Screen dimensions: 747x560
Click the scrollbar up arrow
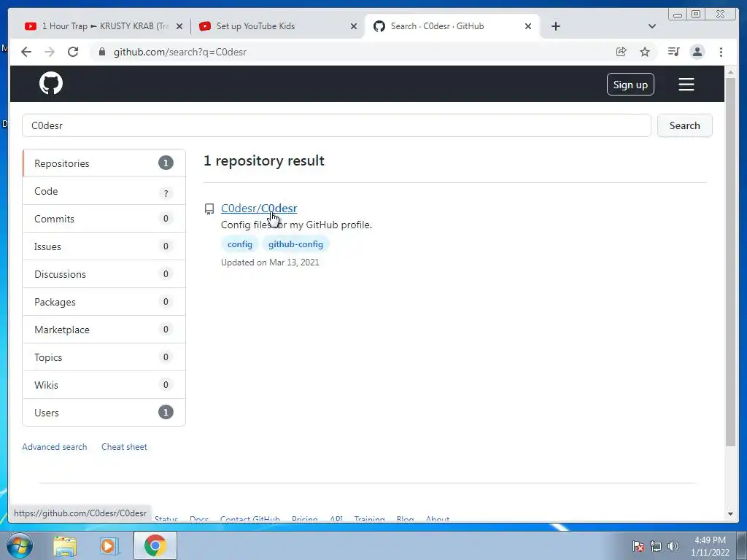point(730,72)
